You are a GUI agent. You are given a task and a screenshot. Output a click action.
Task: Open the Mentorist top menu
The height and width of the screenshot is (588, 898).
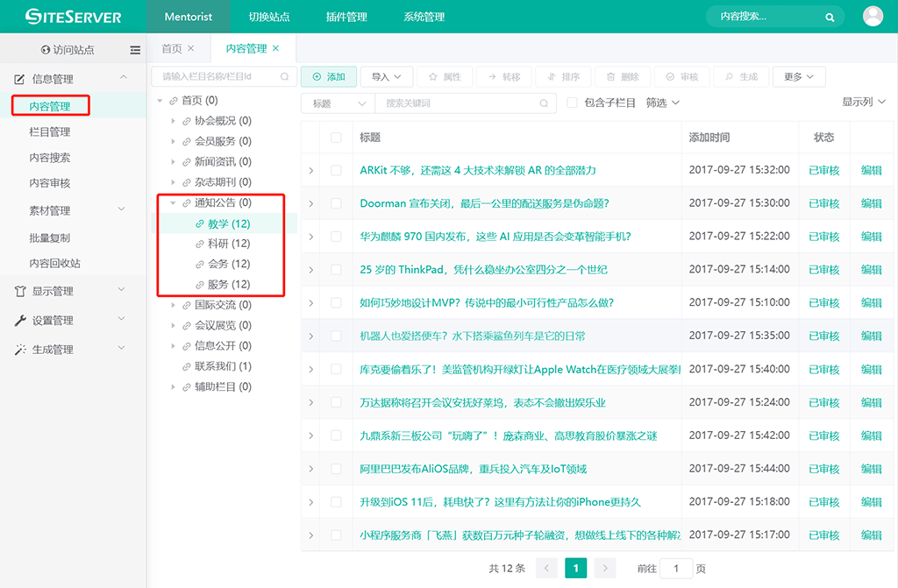tap(189, 17)
